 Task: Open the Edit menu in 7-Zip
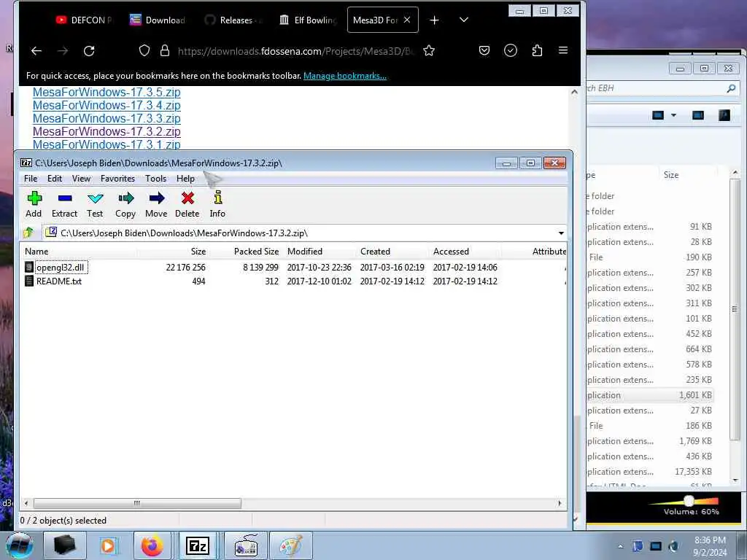54,179
